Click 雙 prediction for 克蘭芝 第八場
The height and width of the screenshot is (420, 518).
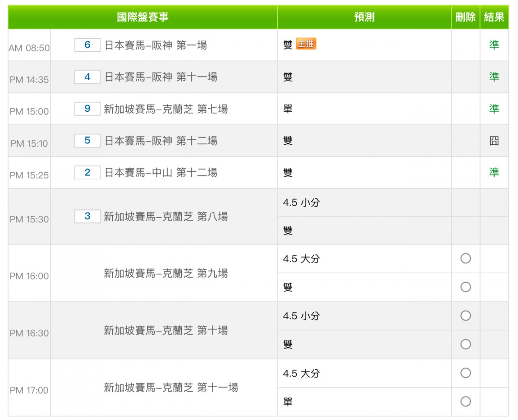288,230
